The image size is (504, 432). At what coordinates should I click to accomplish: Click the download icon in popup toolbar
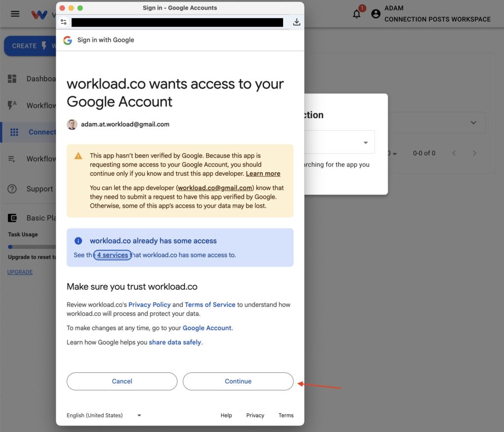(297, 22)
